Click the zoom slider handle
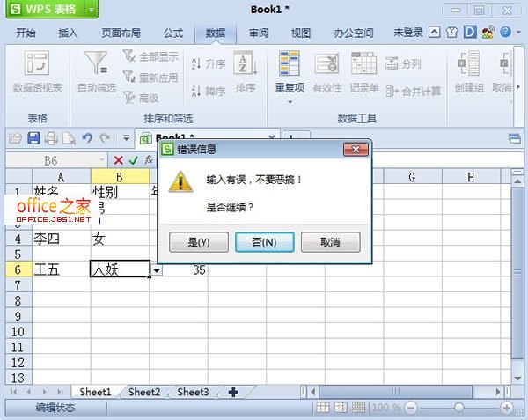The width and height of the screenshot is (528, 420). pyautogui.click(x=458, y=408)
